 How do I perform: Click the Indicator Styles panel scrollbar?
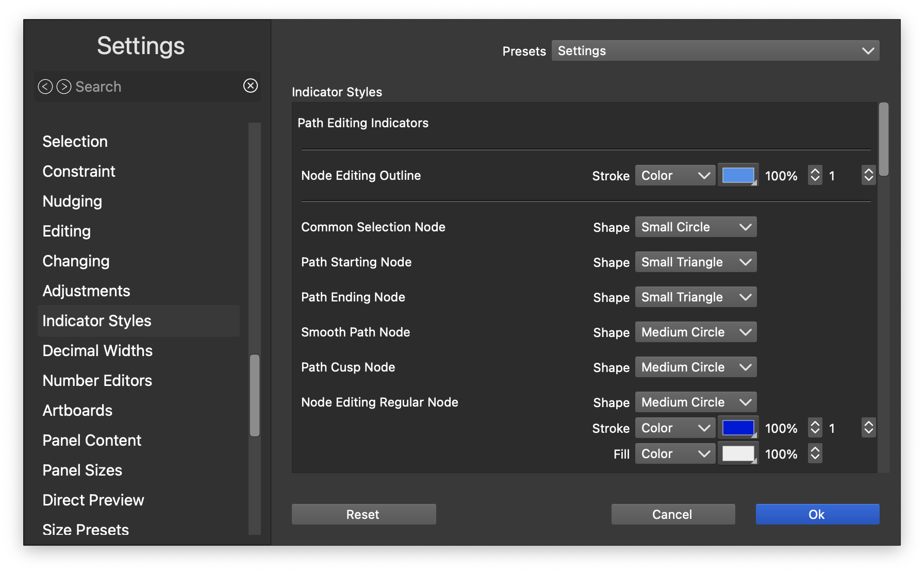[x=883, y=140]
